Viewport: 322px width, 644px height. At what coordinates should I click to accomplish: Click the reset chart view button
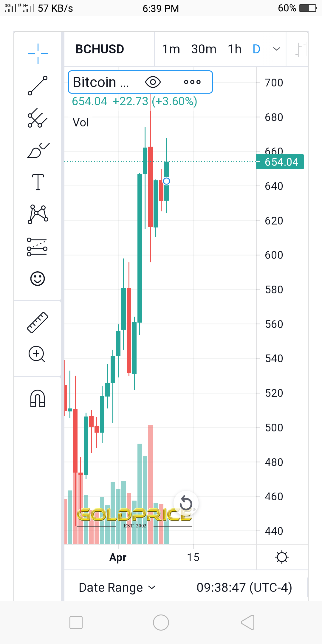pyautogui.click(x=186, y=503)
